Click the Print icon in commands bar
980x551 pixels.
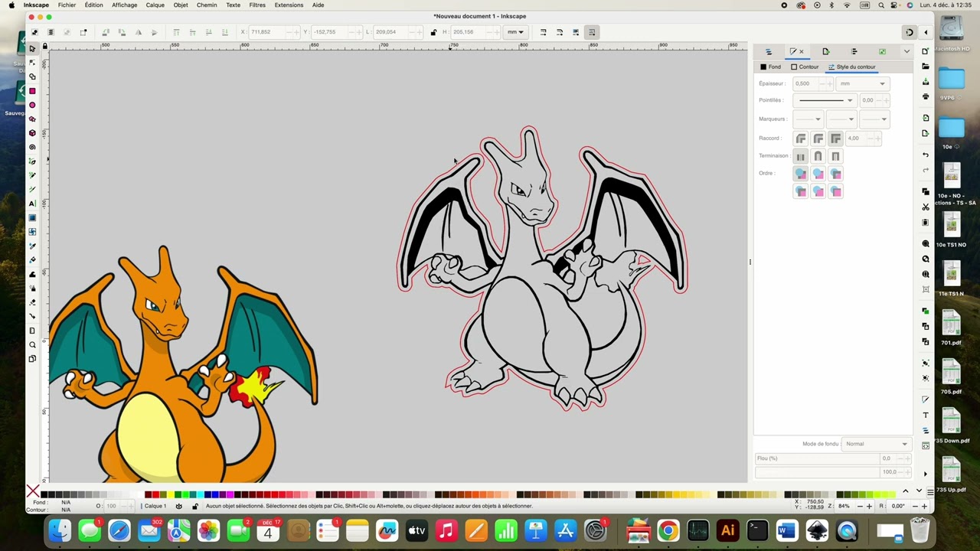click(x=926, y=97)
